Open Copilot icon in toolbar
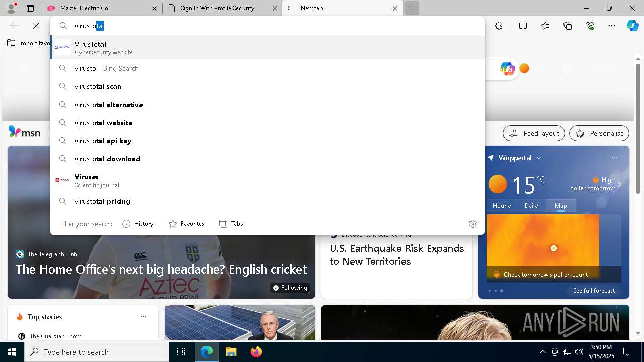644x362 pixels. [x=632, y=26]
